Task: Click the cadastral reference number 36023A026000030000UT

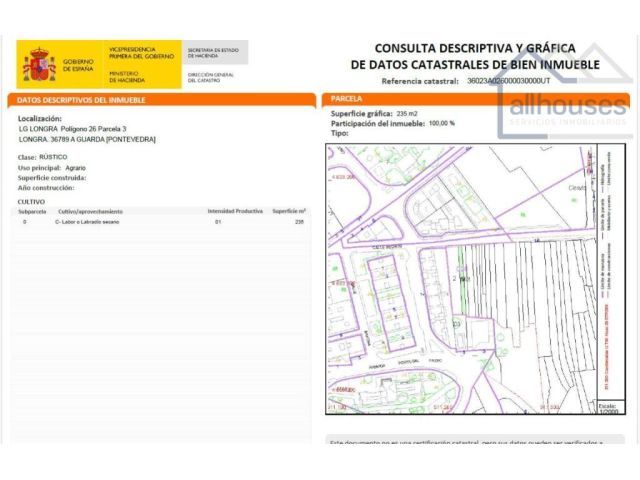Action: point(509,81)
